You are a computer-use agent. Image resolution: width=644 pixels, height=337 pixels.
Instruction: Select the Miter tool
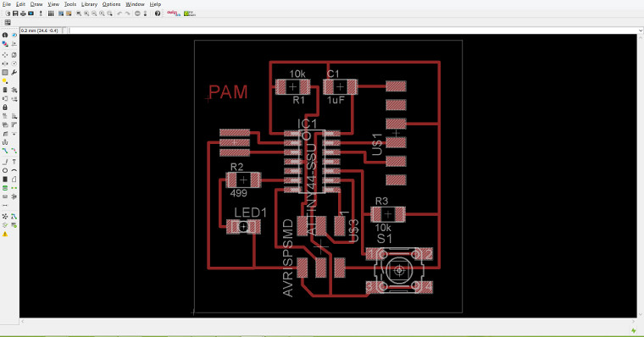coord(14,124)
